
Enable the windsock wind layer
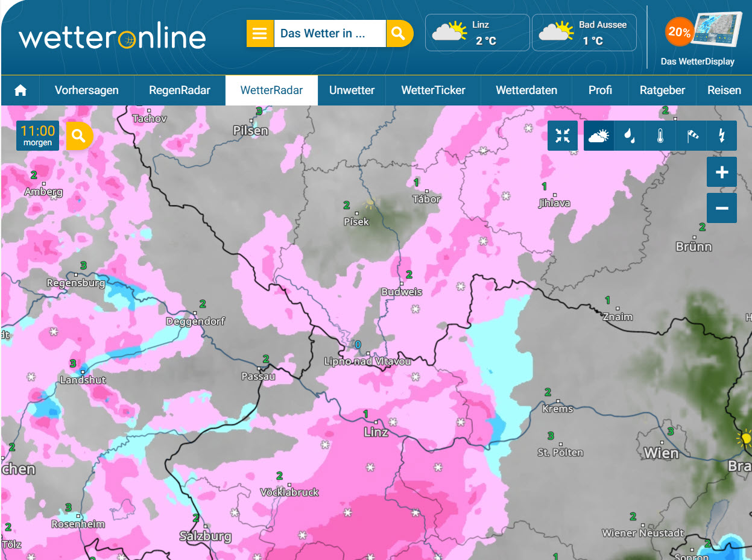pyautogui.click(x=691, y=136)
